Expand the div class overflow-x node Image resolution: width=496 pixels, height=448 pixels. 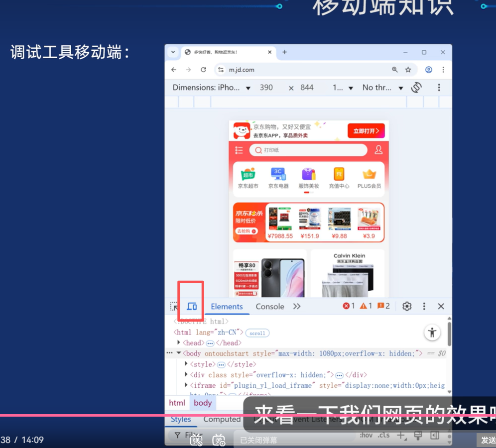tap(186, 374)
